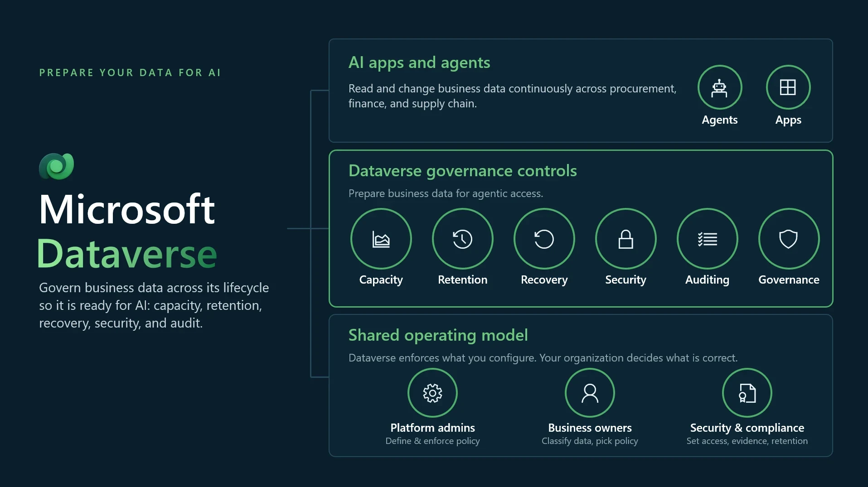Click the 'Agents' label
The width and height of the screenshot is (868, 487).
719,120
